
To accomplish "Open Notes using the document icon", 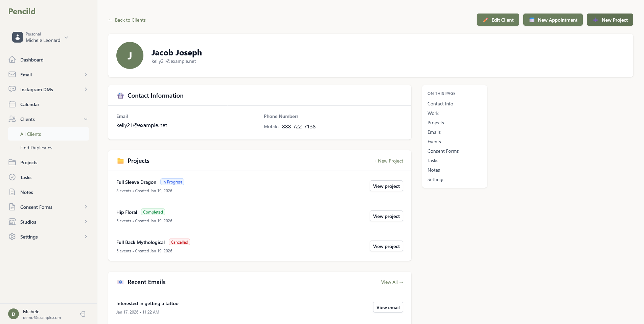I will tap(12, 192).
